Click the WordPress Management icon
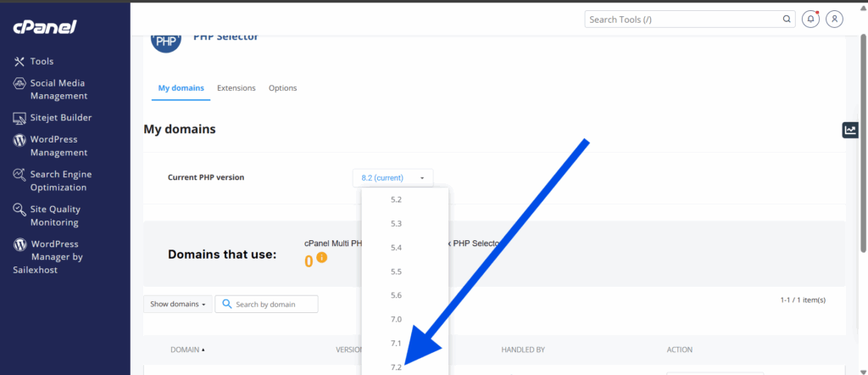868x375 pixels. 20,140
